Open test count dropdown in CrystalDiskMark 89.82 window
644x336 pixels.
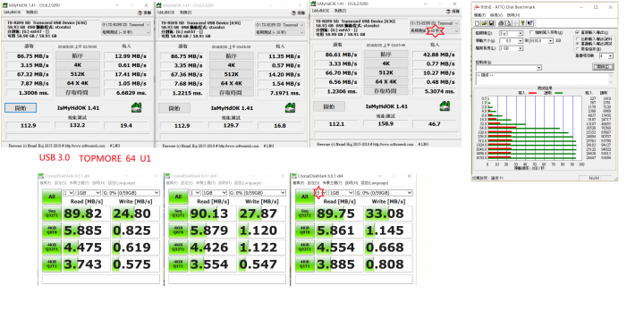pos(68,193)
